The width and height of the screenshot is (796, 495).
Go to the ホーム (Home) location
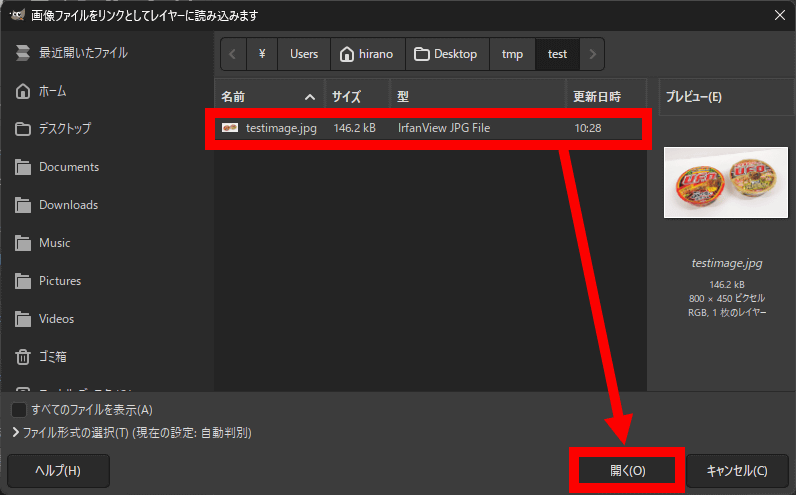click(x=41, y=91)
